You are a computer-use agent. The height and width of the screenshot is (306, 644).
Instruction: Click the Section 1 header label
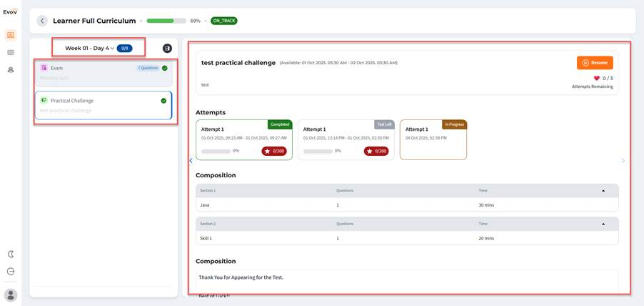pos(208,191)
